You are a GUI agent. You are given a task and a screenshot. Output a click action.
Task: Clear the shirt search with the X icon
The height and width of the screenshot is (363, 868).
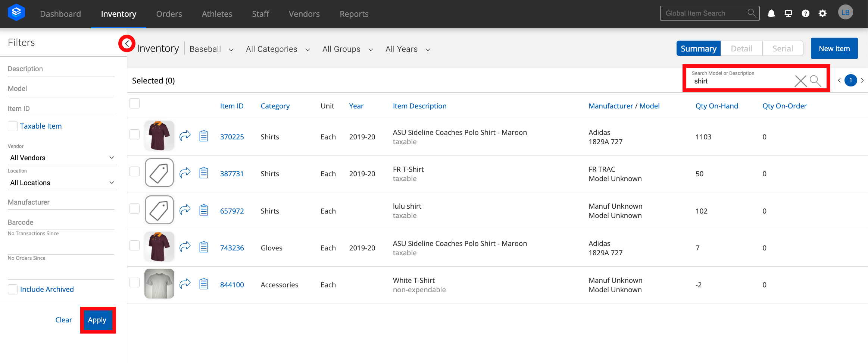[800, 81]
